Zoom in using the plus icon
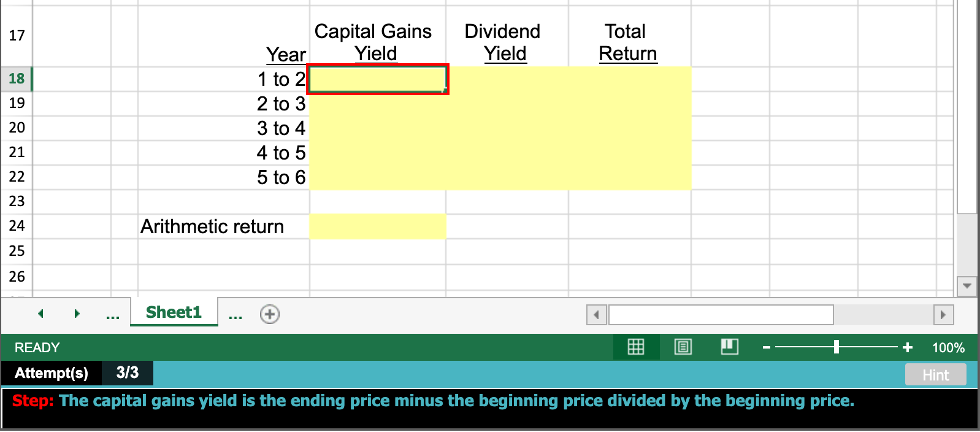 tap(907, 347)
